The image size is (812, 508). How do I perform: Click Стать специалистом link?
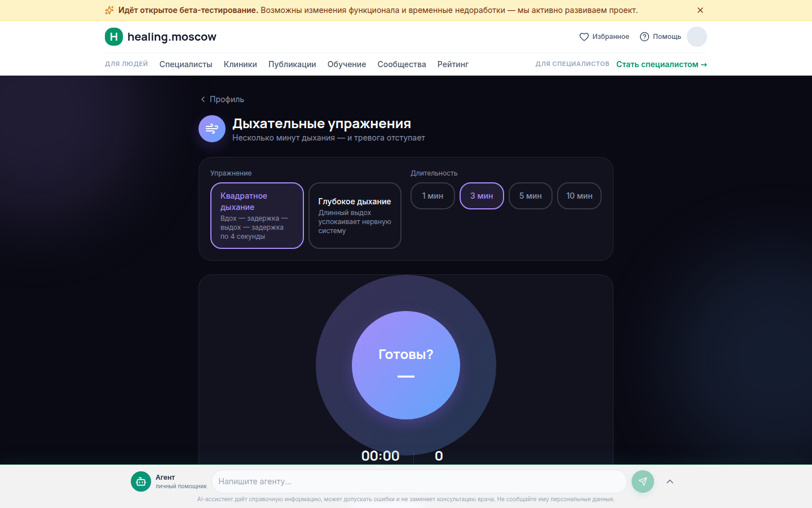661,64
